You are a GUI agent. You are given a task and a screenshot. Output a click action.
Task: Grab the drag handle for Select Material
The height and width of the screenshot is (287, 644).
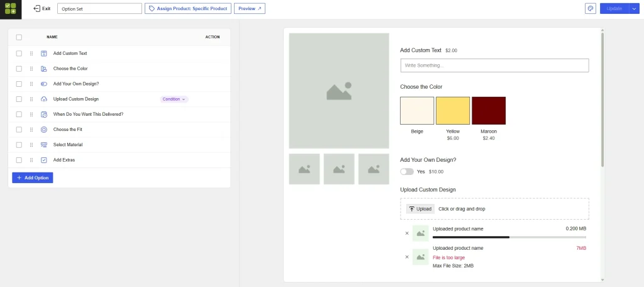click(31, 145)
